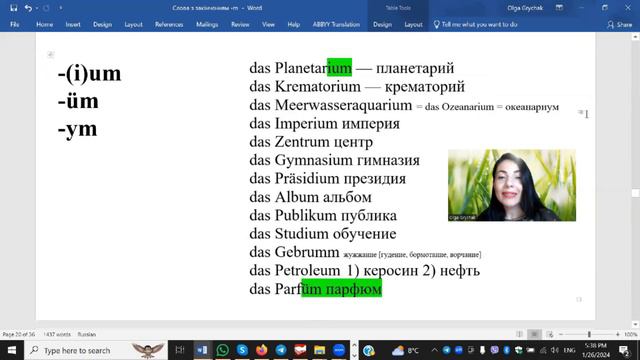This screenshot has width=640, height=360.
Task: Click the Olga Grychak account name
Action: (525, 8)
